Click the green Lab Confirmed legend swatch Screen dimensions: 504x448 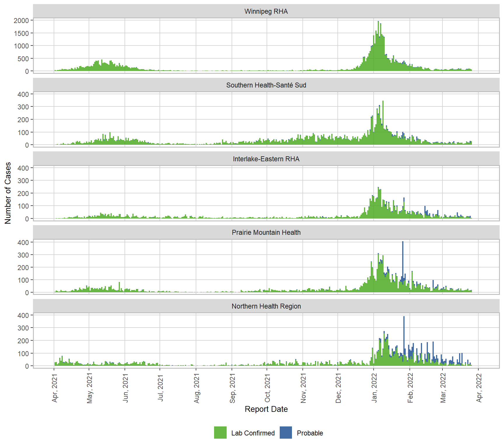click(220, 433)
